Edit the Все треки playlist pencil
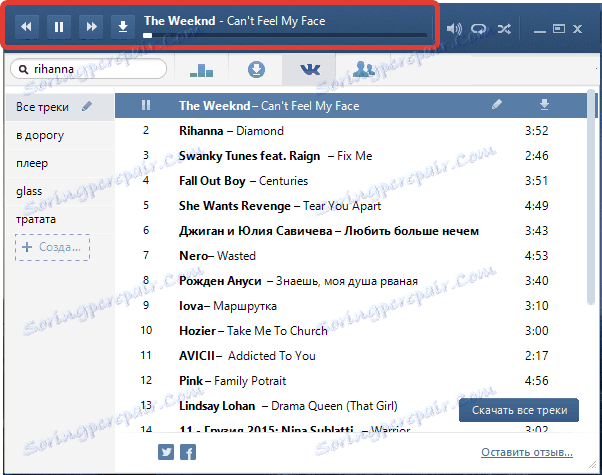 (x=87, y=106)
